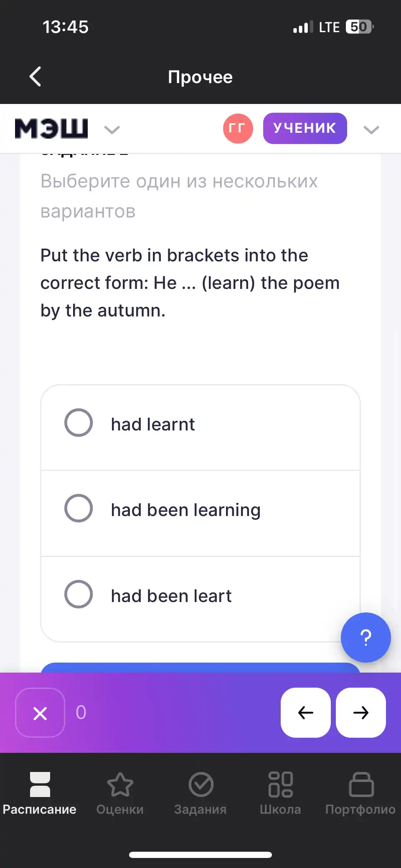The height and width of the screenshot is (868, 401).
Task: Switch to the Расписание tab
Action: (40, 793)
